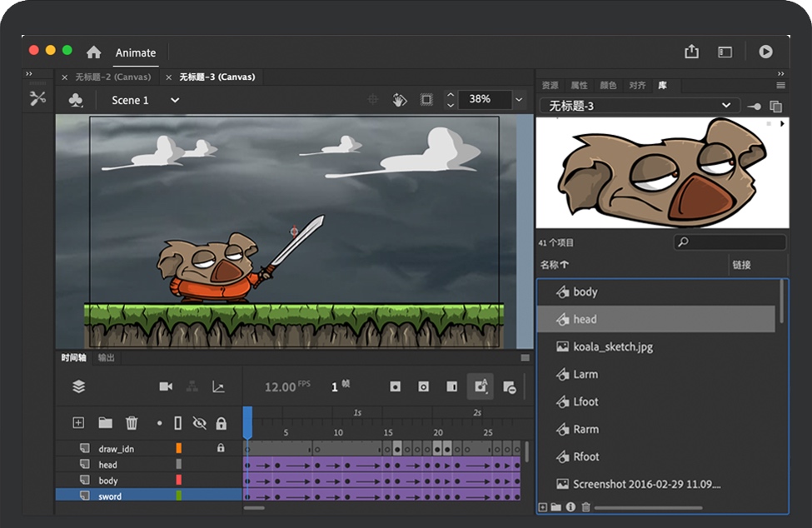812x528 pixels.
Task: Select koala_sketch.jpg in the library
Action: 612,346
